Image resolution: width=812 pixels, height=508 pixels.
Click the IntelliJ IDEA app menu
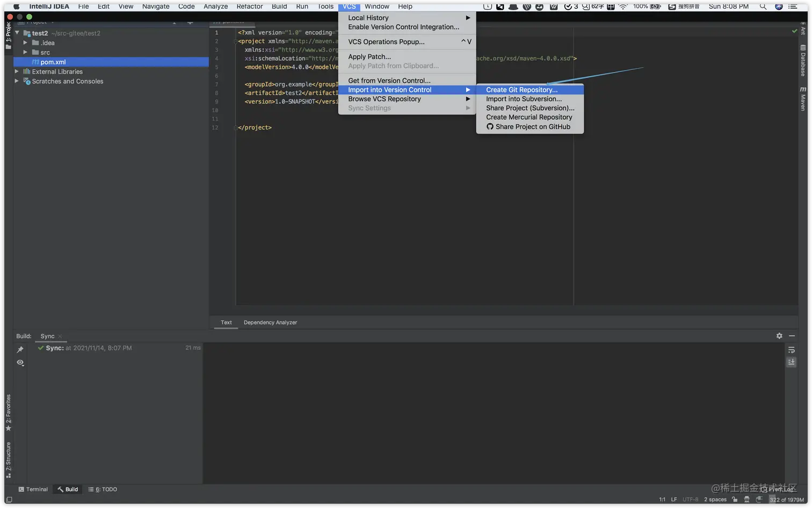point(49,6)
